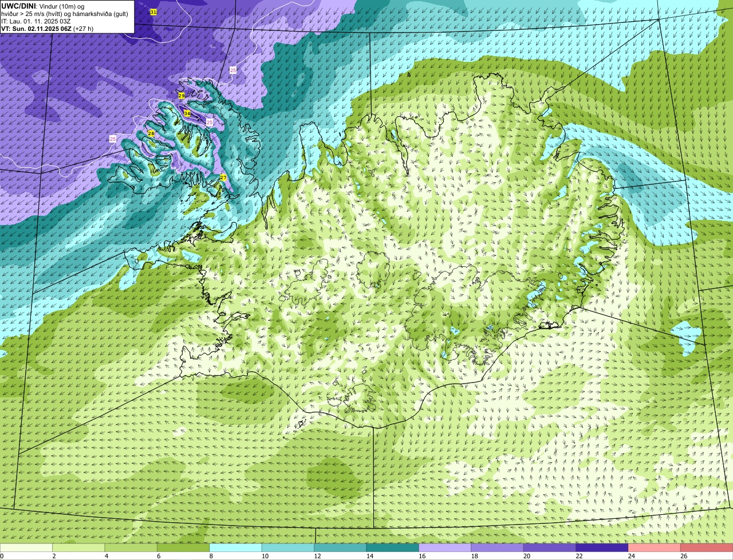Click the 6–8 m/s olive green swatch
The width and height of the screenshot is (733, 560).
point(183,547)
